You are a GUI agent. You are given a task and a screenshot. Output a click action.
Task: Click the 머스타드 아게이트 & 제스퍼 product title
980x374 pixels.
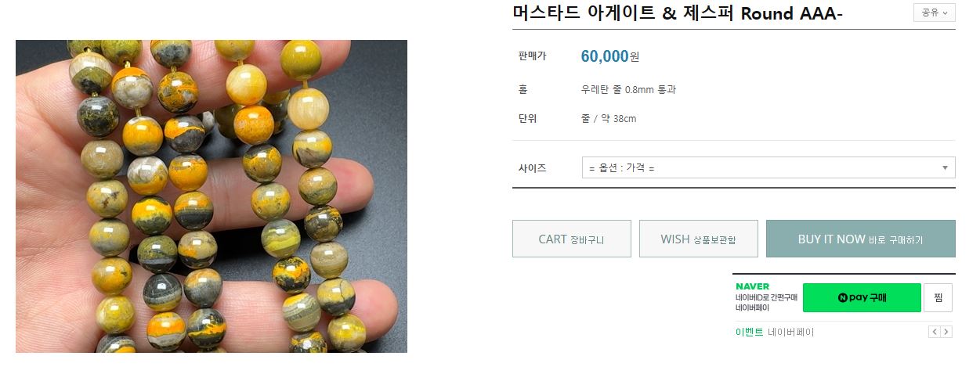(677, 13)
